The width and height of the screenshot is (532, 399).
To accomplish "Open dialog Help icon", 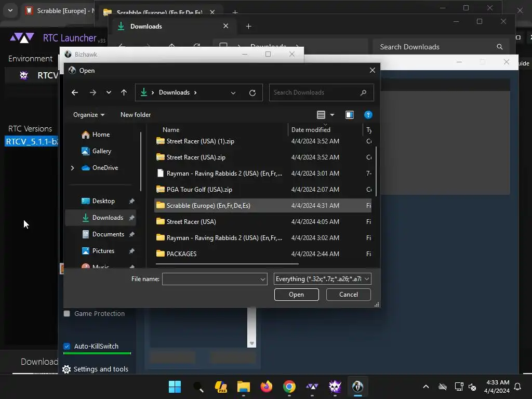I will pos(368,115).
